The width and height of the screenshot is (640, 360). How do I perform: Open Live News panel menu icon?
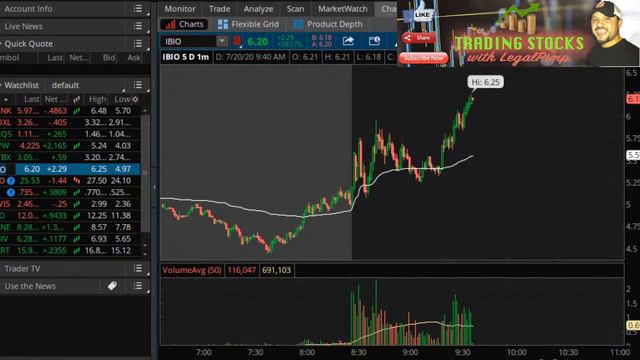(x=138, y=26)
